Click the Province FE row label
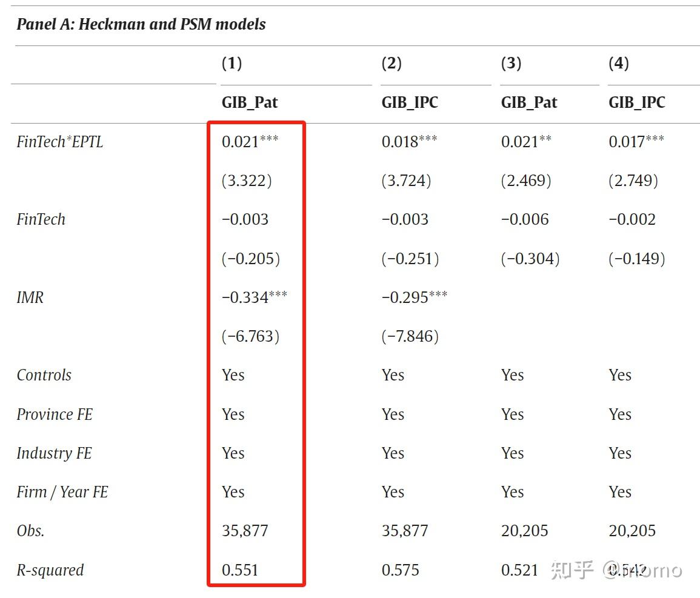The height and width of the screenshot is (598, 700). coord(55,414)
